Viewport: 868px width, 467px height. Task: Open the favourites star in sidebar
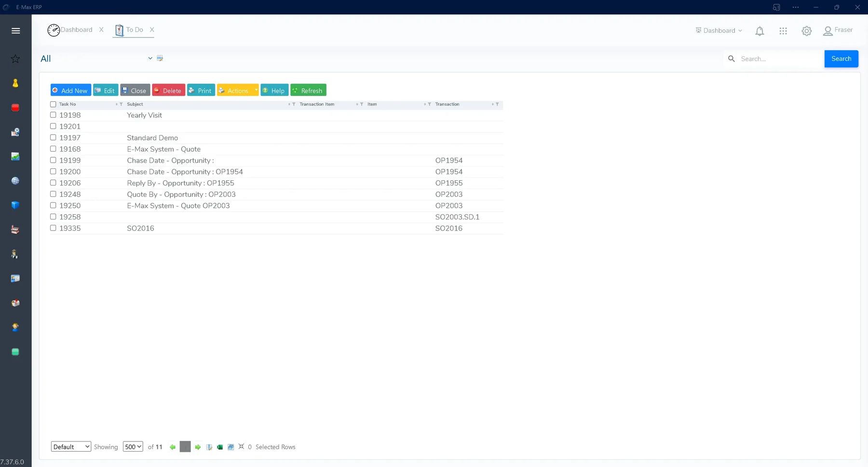click(15, 59)
